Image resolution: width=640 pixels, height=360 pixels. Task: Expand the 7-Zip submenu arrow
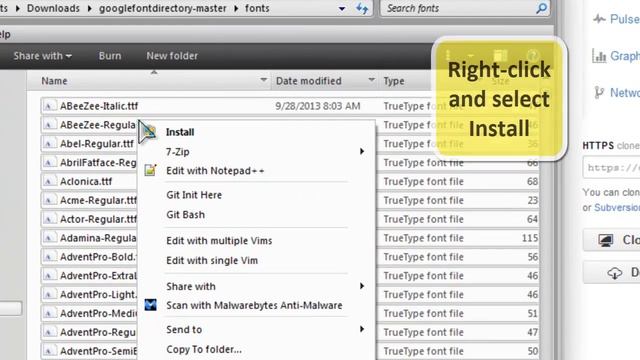tap(362, 151)
